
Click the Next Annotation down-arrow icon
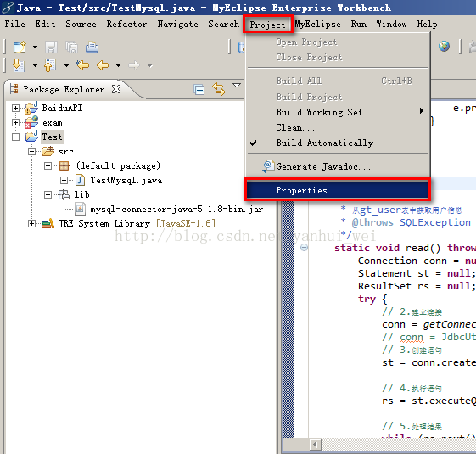point(18,65)
